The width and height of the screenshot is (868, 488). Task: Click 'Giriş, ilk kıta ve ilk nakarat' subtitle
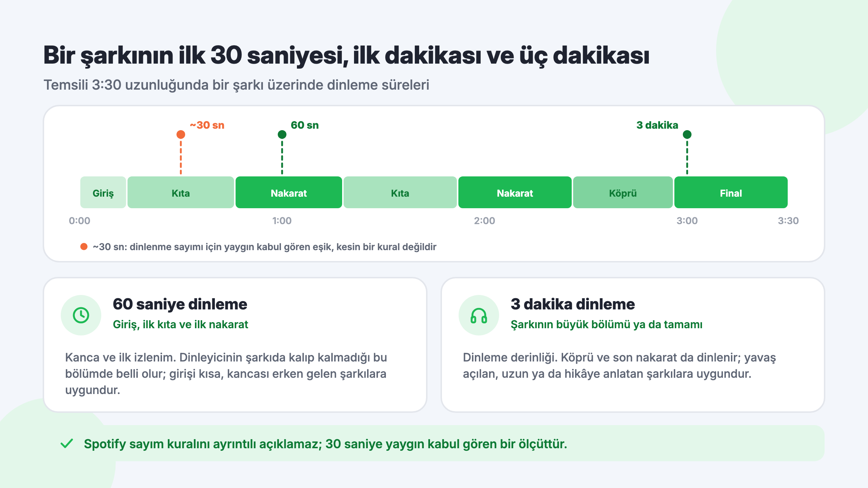pos(180,324)
